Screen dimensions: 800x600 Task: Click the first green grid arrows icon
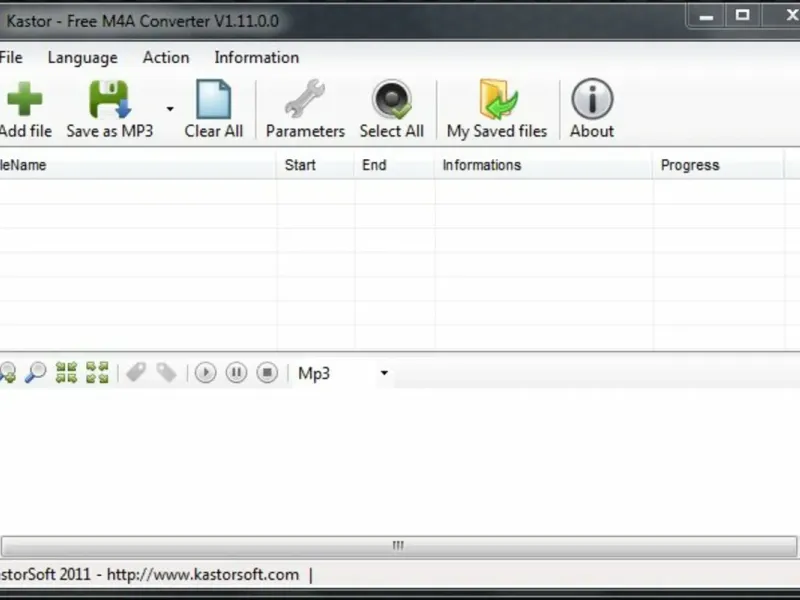click(x=66, y=372)
